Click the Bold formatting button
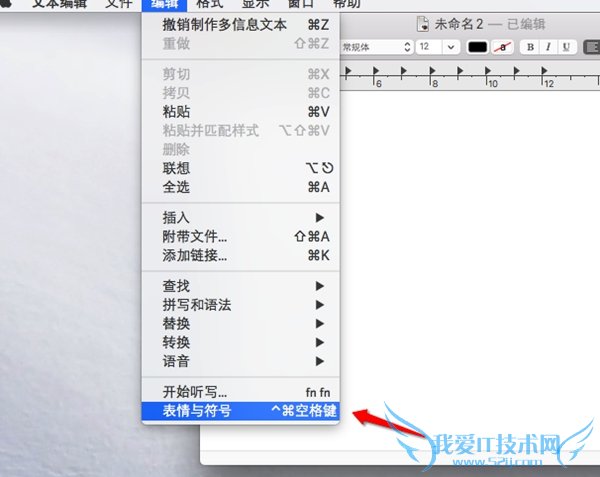The height and width of the screenshot is (477, 600). pos(530,47)
